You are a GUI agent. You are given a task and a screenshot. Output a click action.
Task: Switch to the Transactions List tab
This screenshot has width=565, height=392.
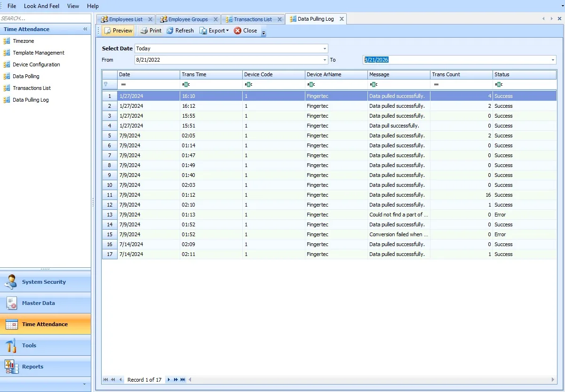(253, 19)
